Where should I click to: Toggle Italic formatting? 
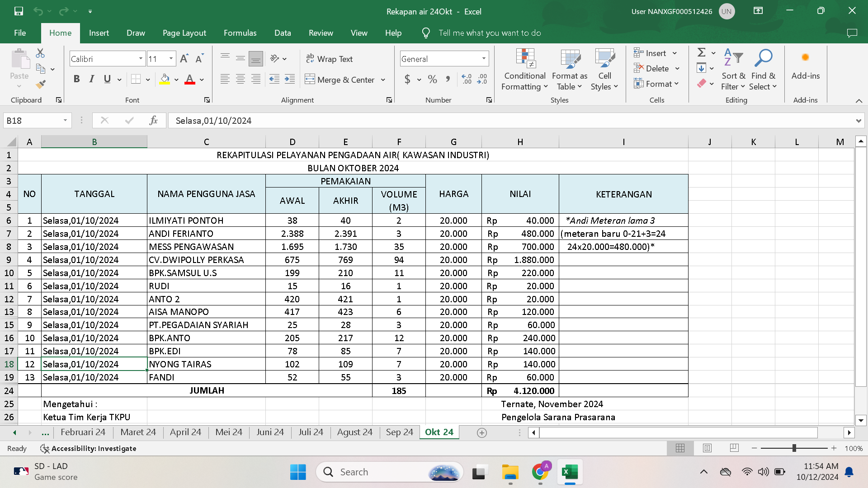pyautogui.click(x=92, y=80)
